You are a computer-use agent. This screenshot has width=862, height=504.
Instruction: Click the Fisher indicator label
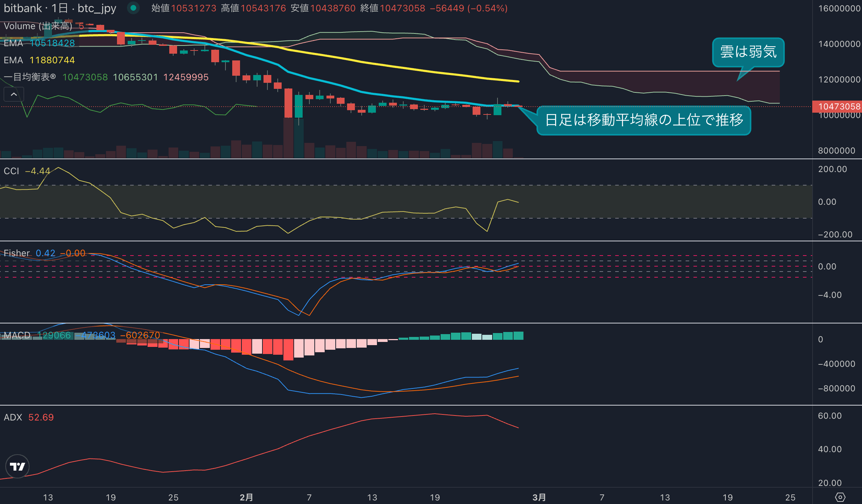[17, 253]
